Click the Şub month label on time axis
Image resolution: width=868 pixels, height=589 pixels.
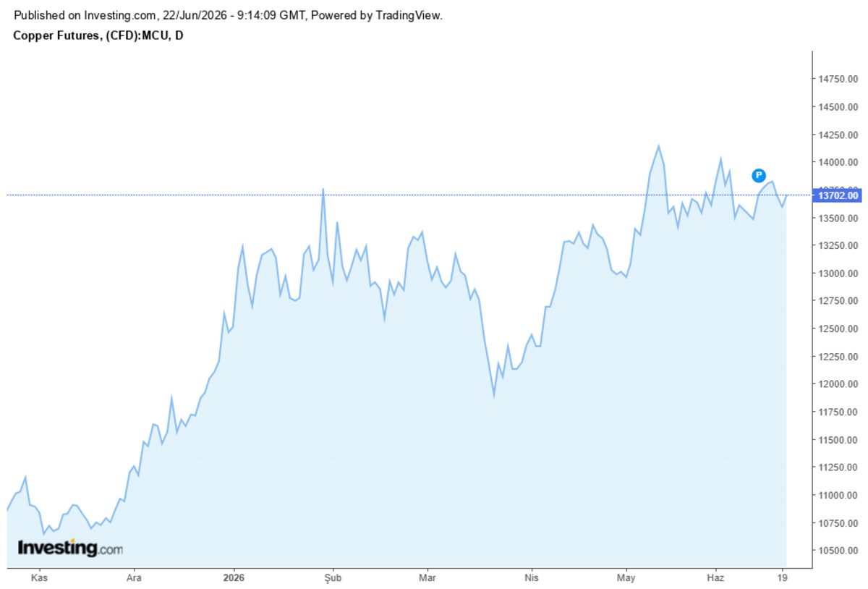point(331,578)
